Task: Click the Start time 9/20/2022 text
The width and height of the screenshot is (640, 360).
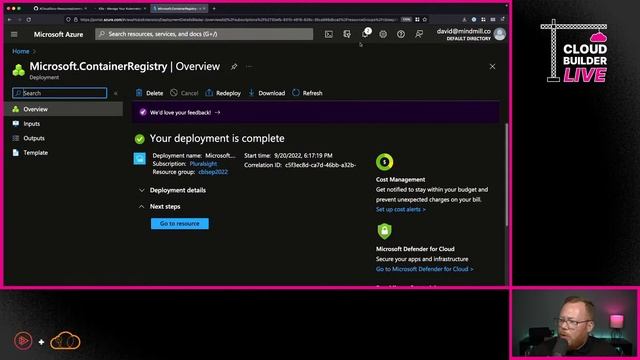Action: click(x=303, y=156)
